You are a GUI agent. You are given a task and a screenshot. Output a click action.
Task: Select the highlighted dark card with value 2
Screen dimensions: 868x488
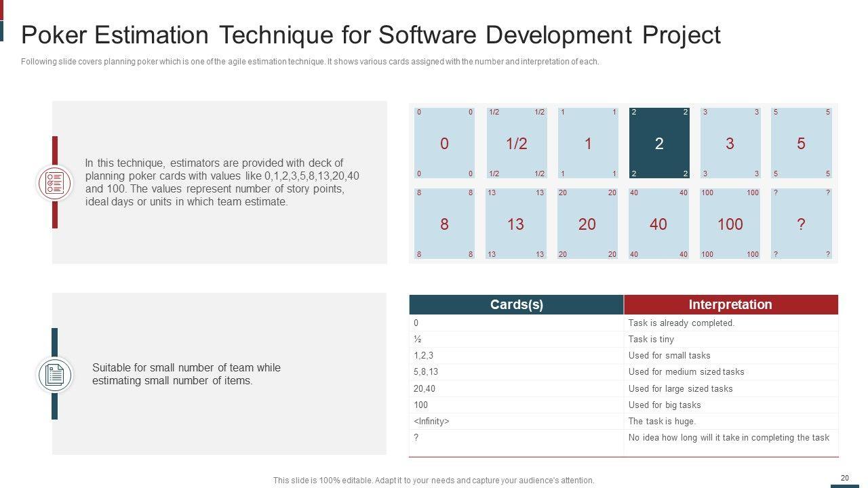659,143
